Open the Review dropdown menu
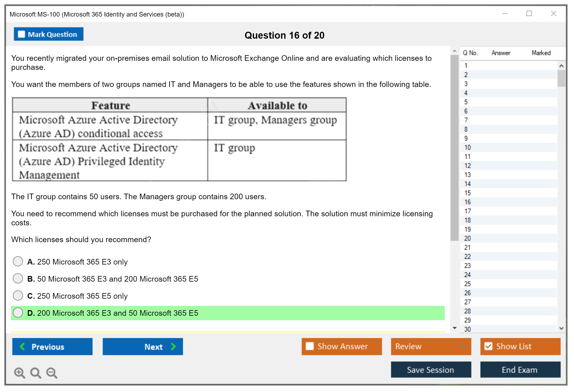 tap(463, 346)
